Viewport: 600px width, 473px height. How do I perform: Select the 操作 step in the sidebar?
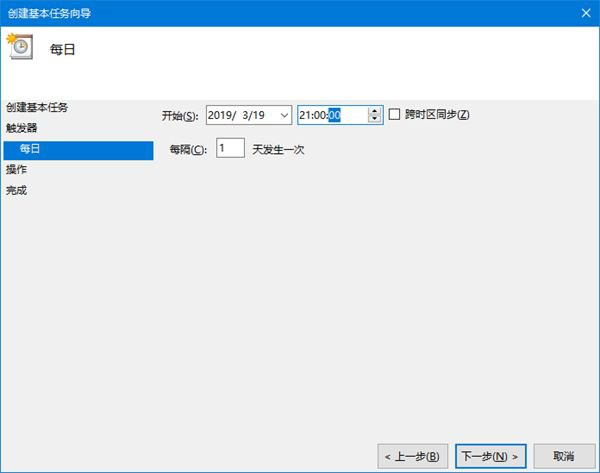click(16, 169)
